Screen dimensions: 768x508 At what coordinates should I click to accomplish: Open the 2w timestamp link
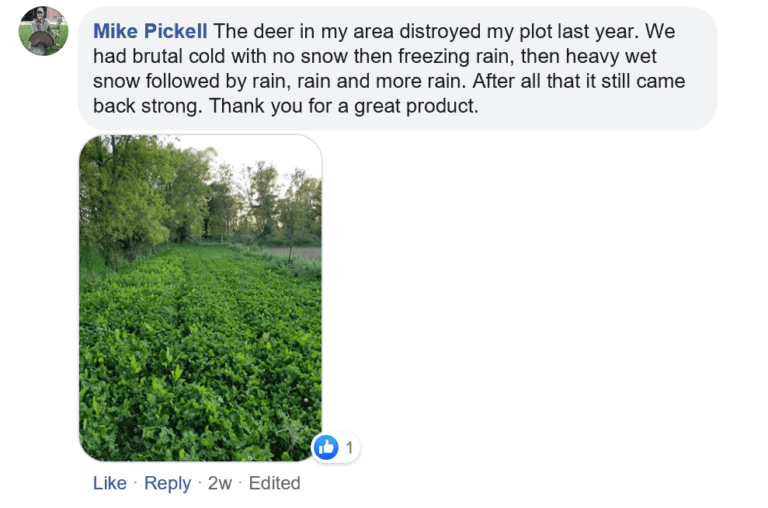click(x=219, y=483)
